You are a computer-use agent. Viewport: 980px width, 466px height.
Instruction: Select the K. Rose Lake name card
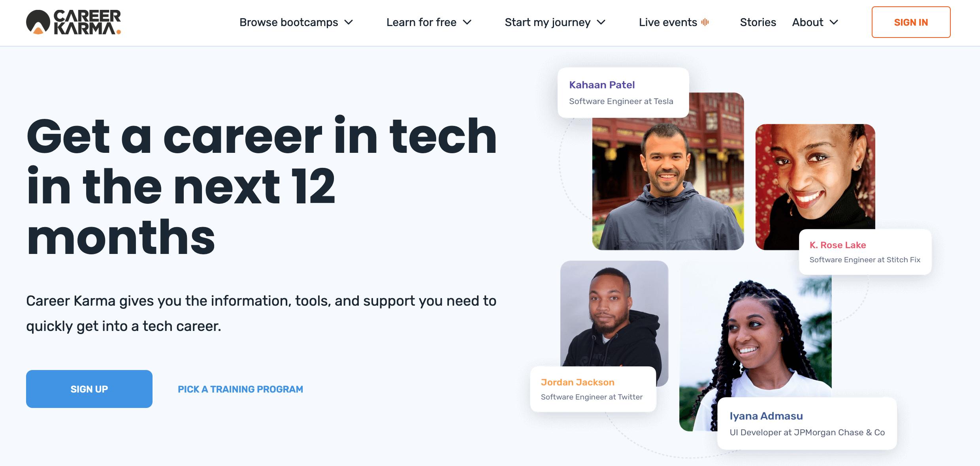865,252
